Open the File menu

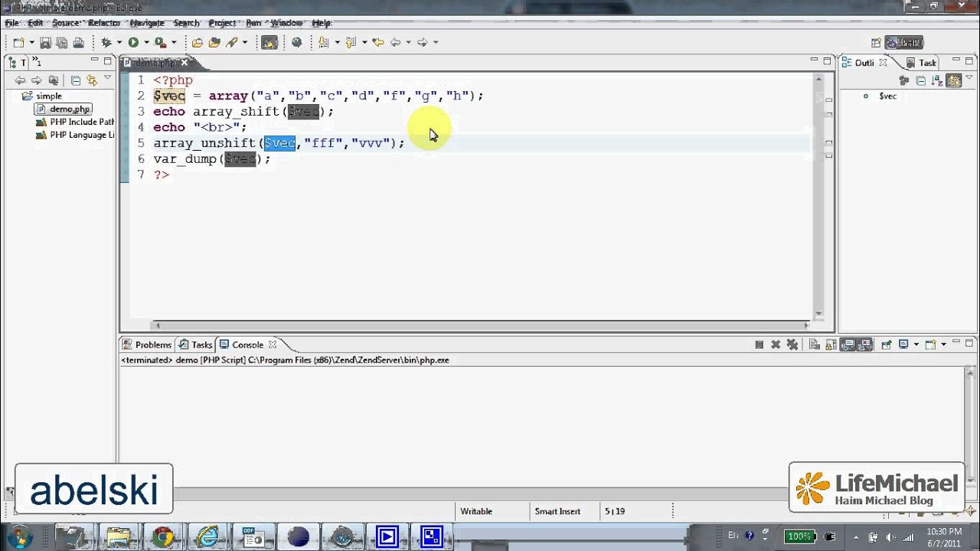coord(11,23)
